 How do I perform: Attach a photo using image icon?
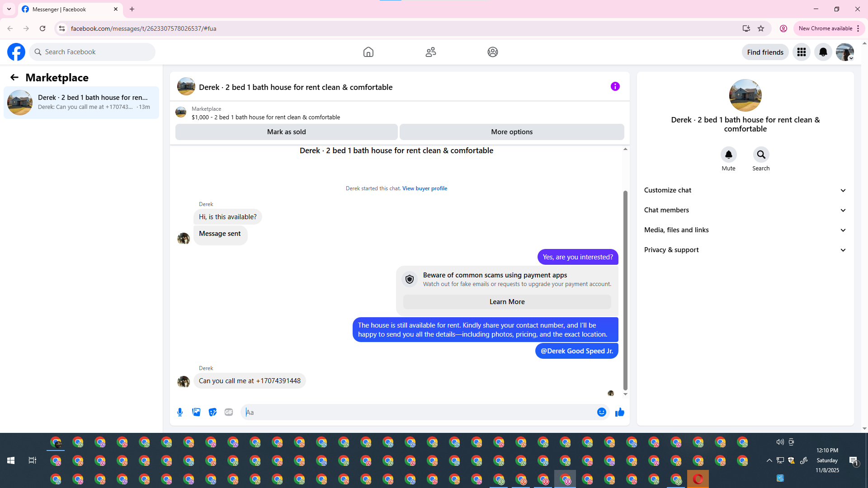click(196, 412)
